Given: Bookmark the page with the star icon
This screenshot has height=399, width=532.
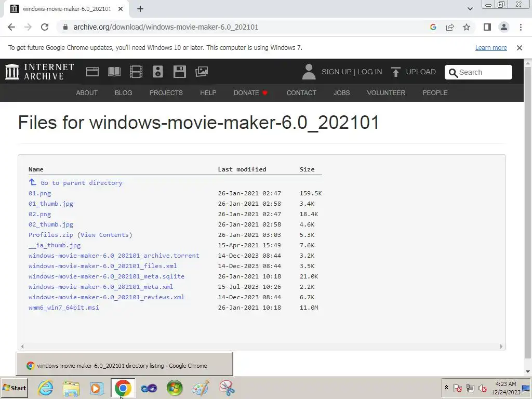Looking at the screenshot, I should pyautogui.click(x=467, y=27).
